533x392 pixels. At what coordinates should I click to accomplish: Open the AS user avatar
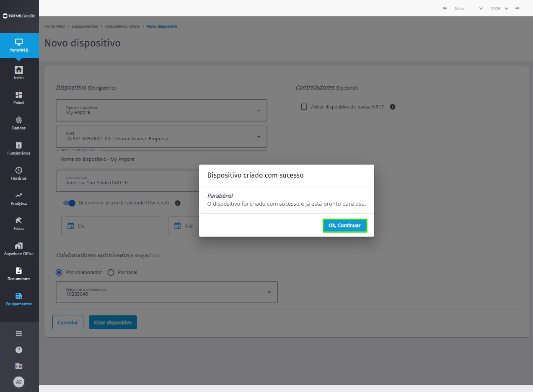tap(19, 382)
